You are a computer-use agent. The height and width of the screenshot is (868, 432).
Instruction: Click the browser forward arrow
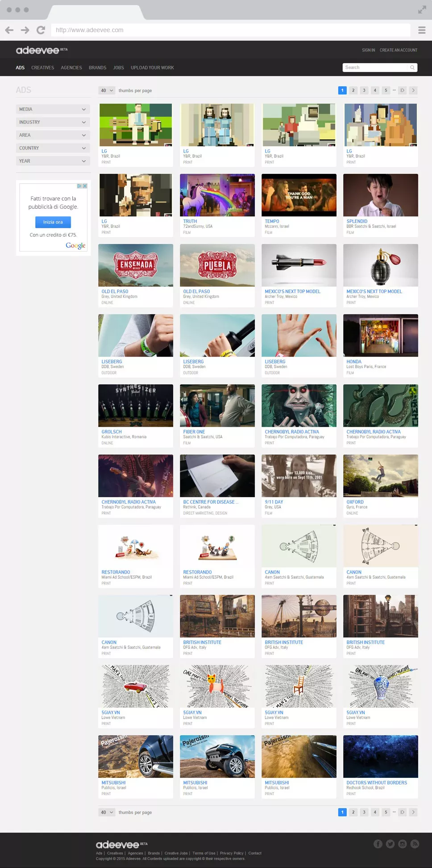(25, 30)
